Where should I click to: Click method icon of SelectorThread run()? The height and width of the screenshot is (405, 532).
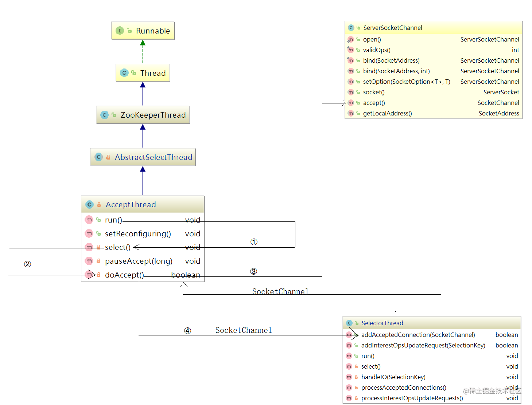pos(349,356)
